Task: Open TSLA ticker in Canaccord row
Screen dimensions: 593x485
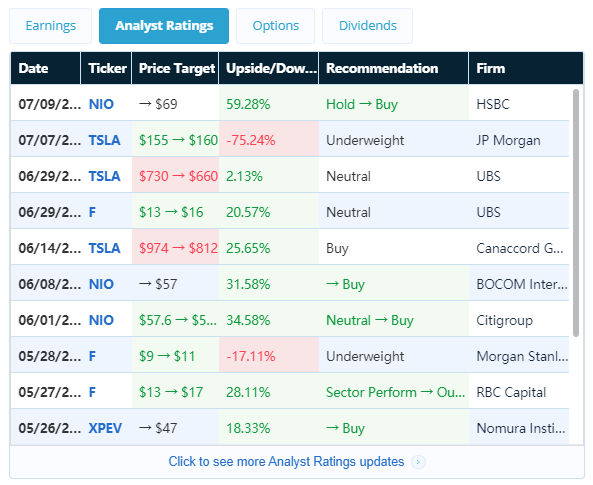Action: [104, 248]
